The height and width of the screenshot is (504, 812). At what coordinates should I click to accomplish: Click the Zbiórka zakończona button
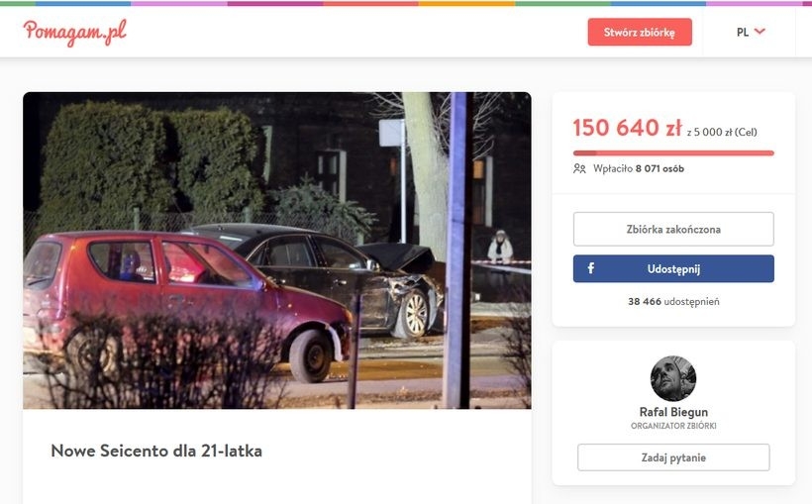[673, 229]
